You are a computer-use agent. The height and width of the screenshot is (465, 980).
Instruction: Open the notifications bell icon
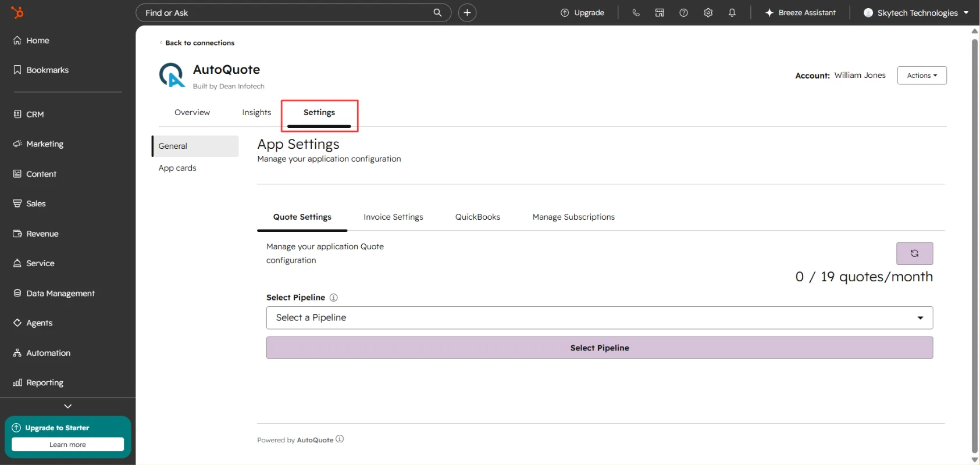732,13
